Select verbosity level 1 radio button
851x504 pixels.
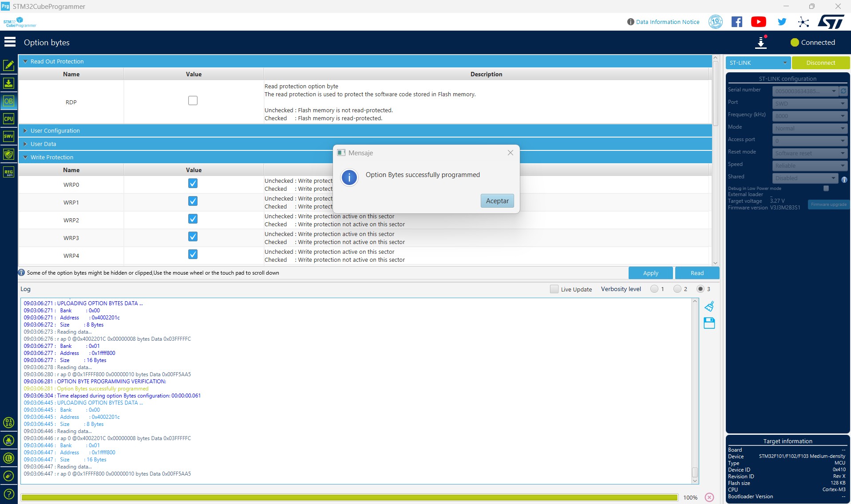tap(654, 289)
